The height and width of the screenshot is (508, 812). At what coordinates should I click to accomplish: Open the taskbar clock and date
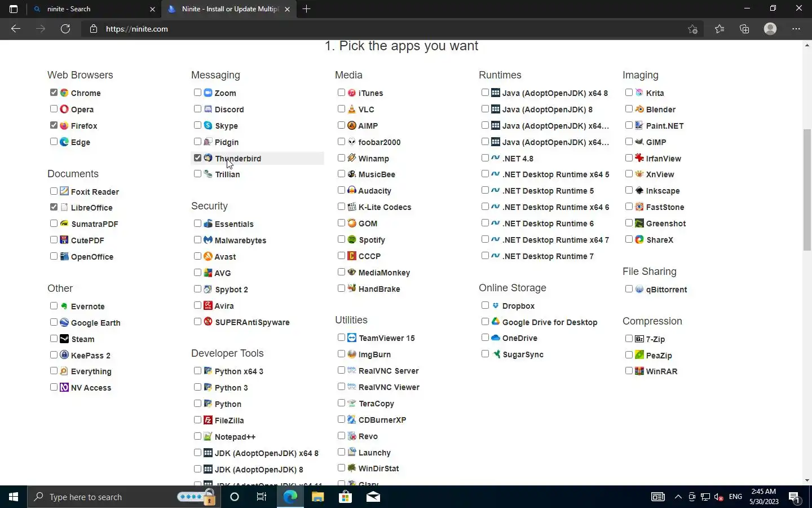(x=764, y=497)
